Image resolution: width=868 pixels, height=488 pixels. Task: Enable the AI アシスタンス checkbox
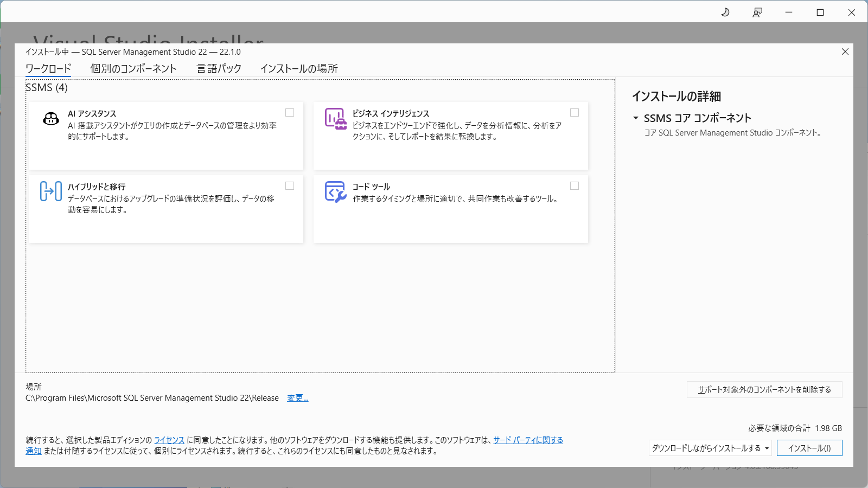(290, 113)
